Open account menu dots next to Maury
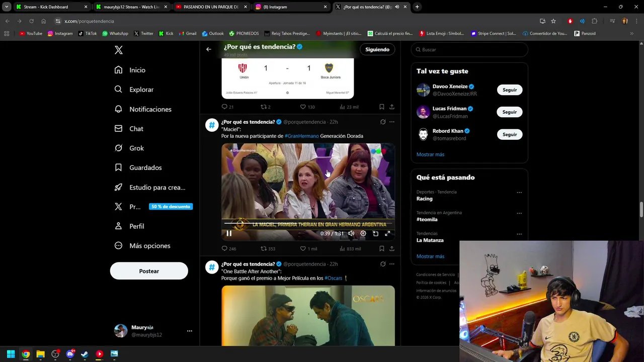This screenshot has width=644, height=362. tap(190, 331)
